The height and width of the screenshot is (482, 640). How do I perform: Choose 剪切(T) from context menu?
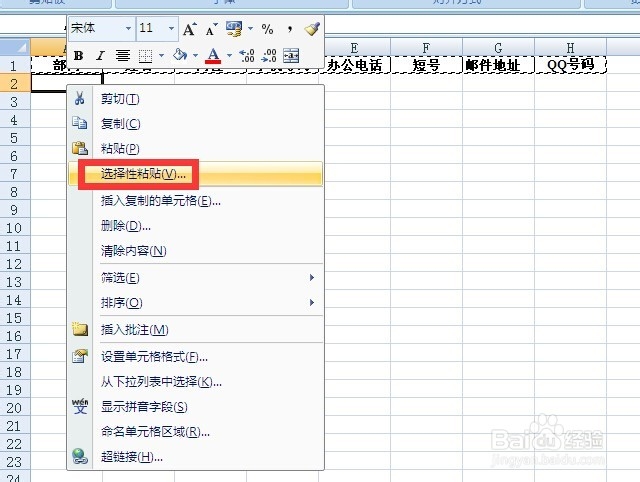195,99
